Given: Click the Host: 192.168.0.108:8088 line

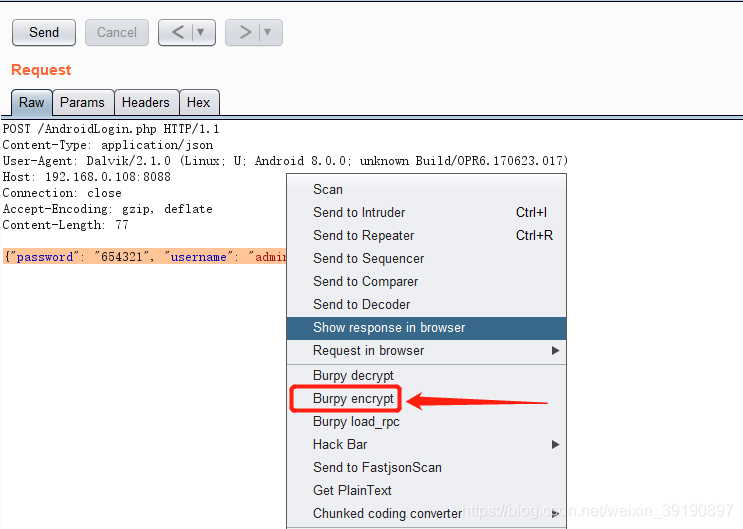Looking at the screenshot, I should (86, 177).
